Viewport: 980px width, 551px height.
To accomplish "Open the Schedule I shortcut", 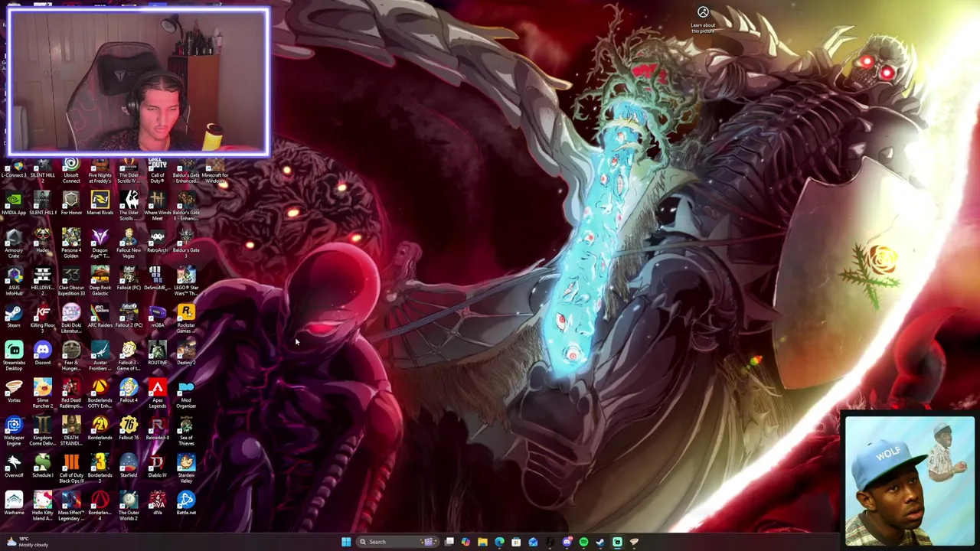I will pos(43,467).
